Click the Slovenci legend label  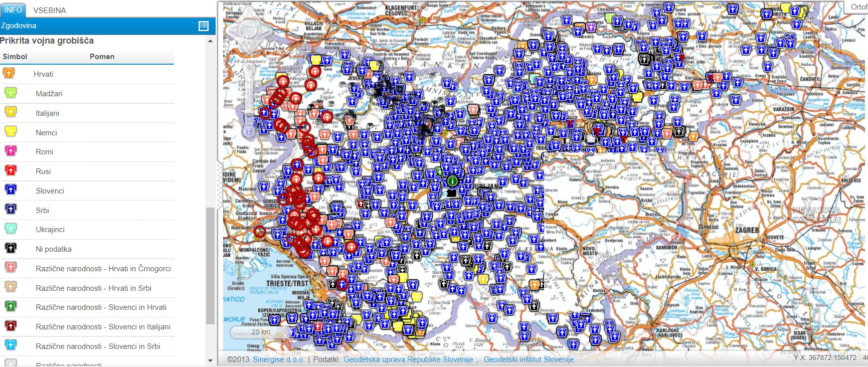(x=50, y=191)
